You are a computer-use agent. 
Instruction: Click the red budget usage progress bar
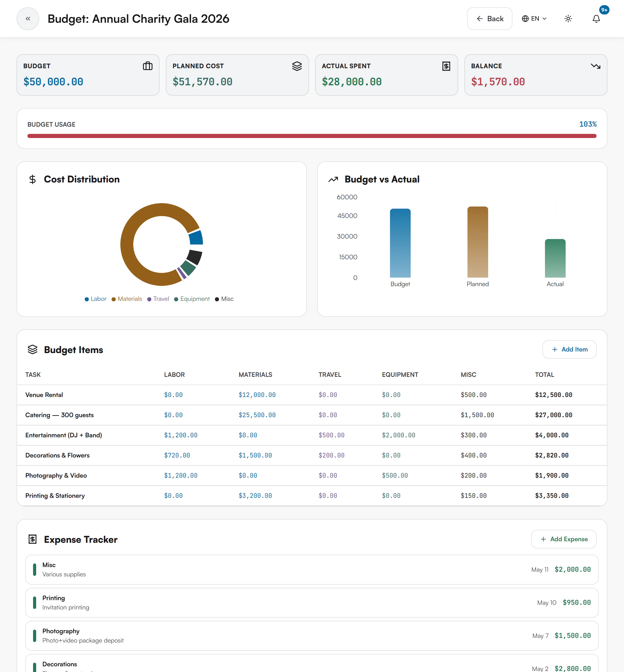pos(312,136)
